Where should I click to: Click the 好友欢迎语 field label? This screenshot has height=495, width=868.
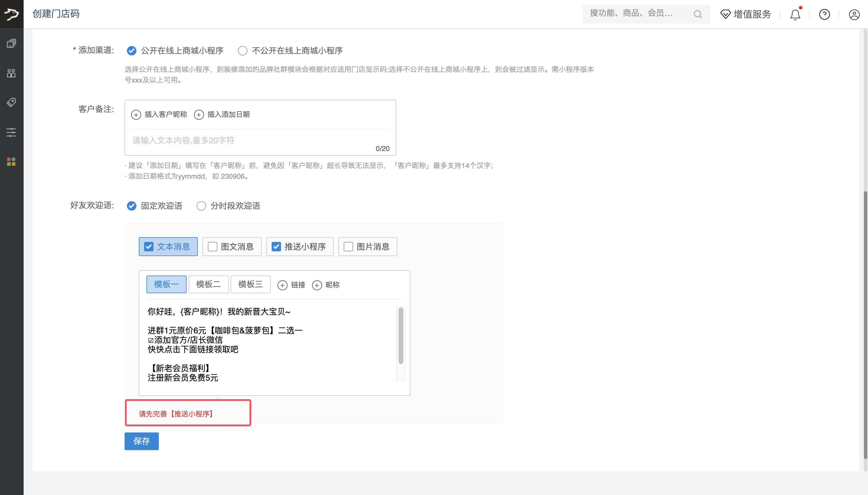pyautogui.click(x=92, y=205)
